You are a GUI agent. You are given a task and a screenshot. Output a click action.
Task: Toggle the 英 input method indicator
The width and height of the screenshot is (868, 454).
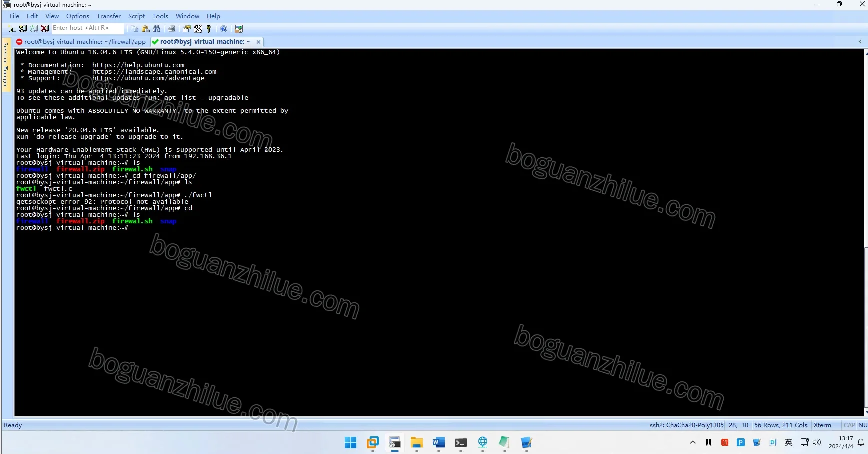coord(789,442)
